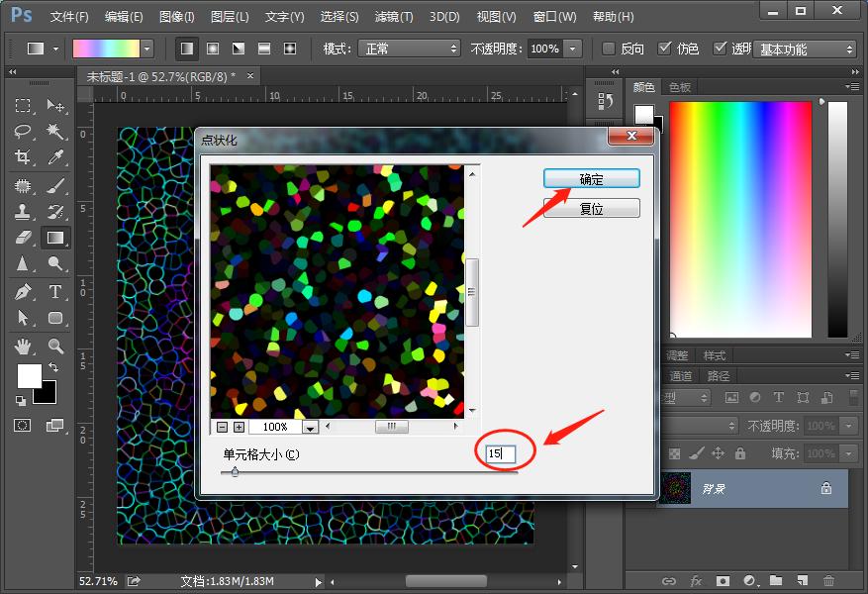The width and height of the screenshot is (868, 594).
Task: Select the Rectangular Marquee tool
Action: [x=23, y=106]
